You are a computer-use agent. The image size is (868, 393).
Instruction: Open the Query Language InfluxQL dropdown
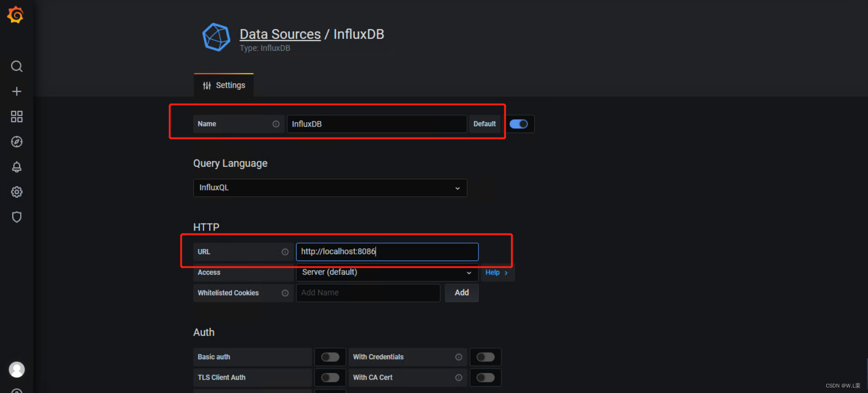pyautogui.click(x=330, y=188)
